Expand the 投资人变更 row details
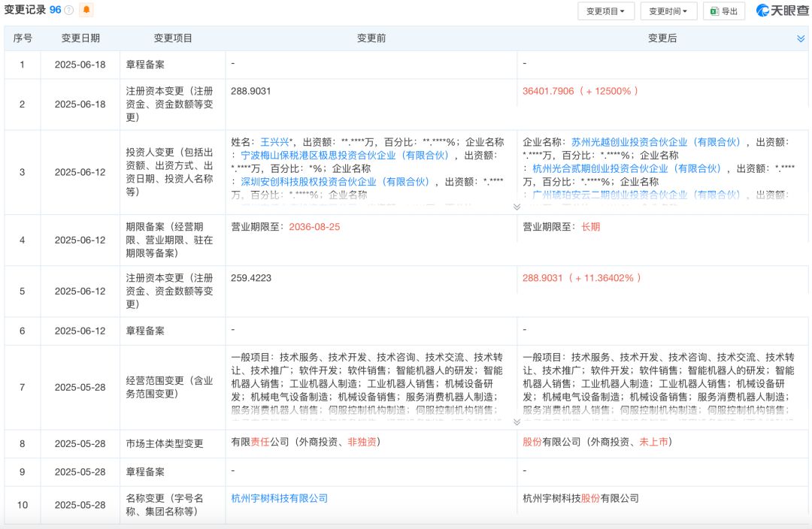This screenshot has height=529, width=812. point(517,207)
